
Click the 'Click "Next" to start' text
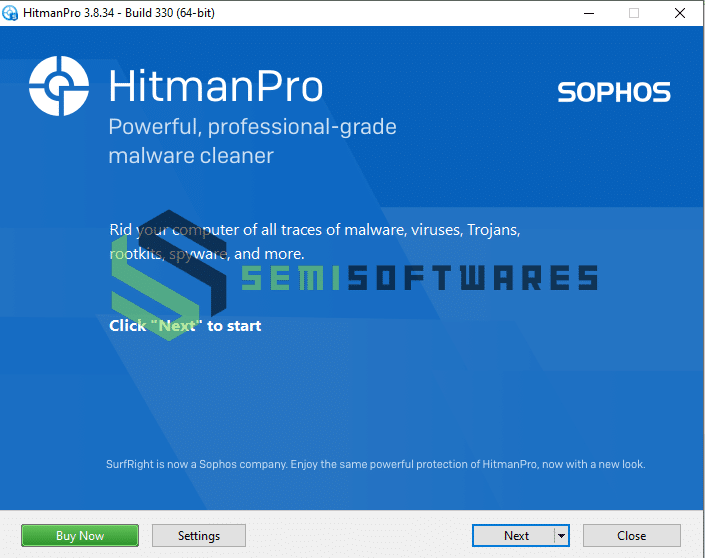coord(185,326)
